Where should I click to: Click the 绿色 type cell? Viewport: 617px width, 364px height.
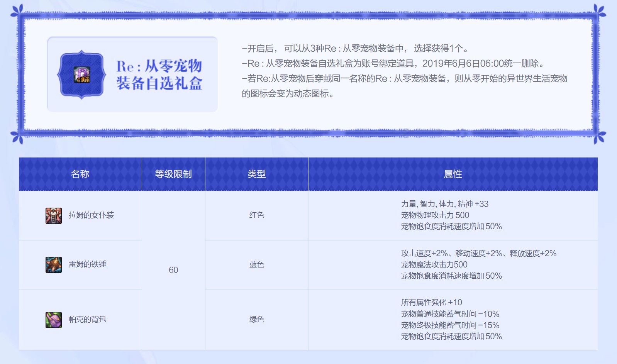257,320
